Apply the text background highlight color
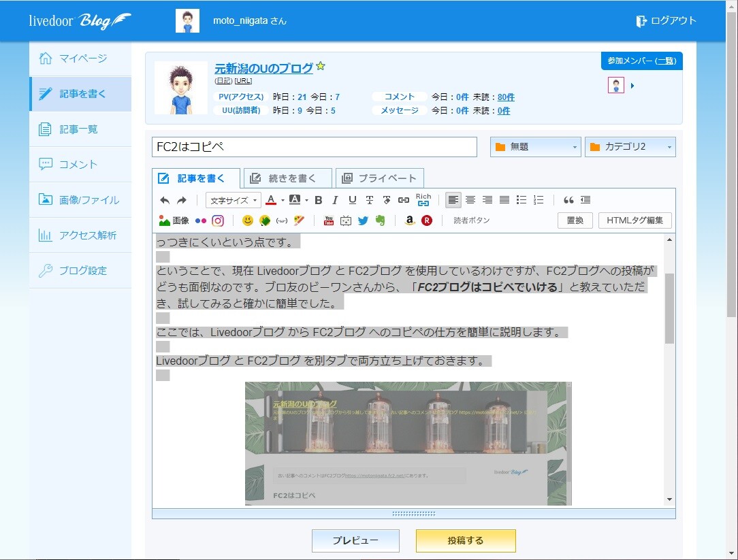Screen dimensions: 738x560 point(295,200)
